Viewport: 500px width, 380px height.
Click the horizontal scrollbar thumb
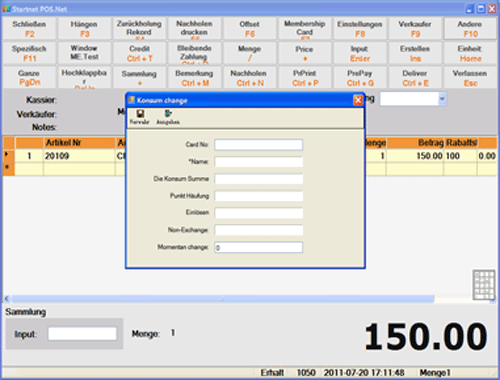(x=223, y=298)
